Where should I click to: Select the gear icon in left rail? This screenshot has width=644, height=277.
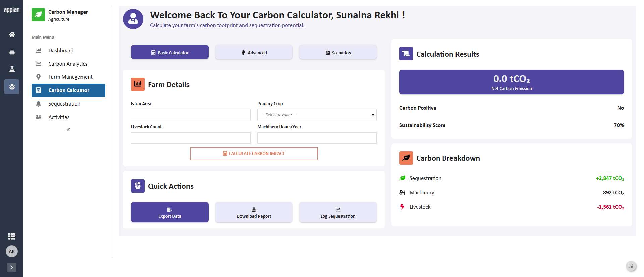pos(12,87)
